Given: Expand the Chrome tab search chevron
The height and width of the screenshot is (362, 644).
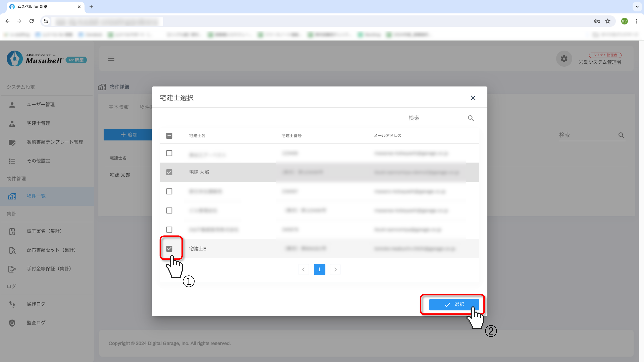Looking at the screenshot, I should click(x=637, y=7).
